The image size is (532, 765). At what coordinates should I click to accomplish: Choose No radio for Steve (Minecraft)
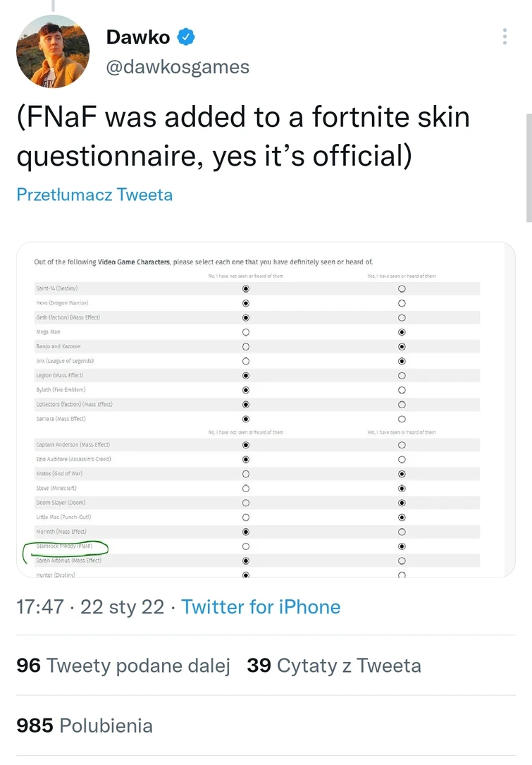(246, 489)
